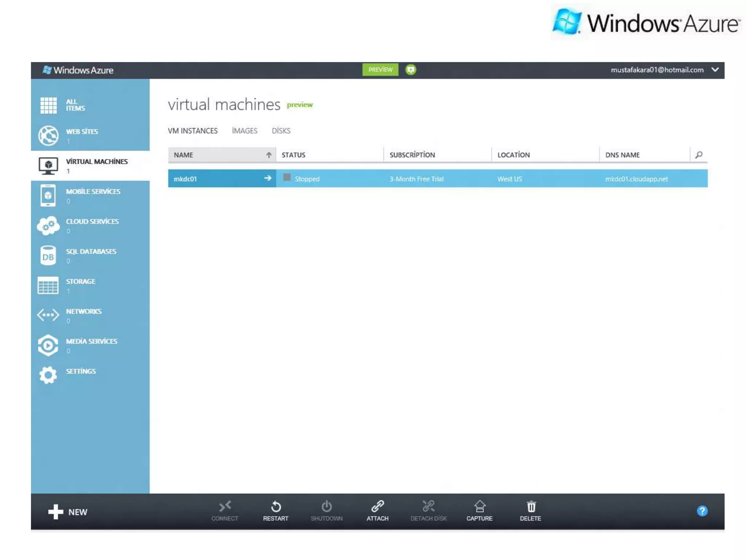Screen dimensions: 747x560
Task: Open the blue help question mark
Action: coord(702,511)
